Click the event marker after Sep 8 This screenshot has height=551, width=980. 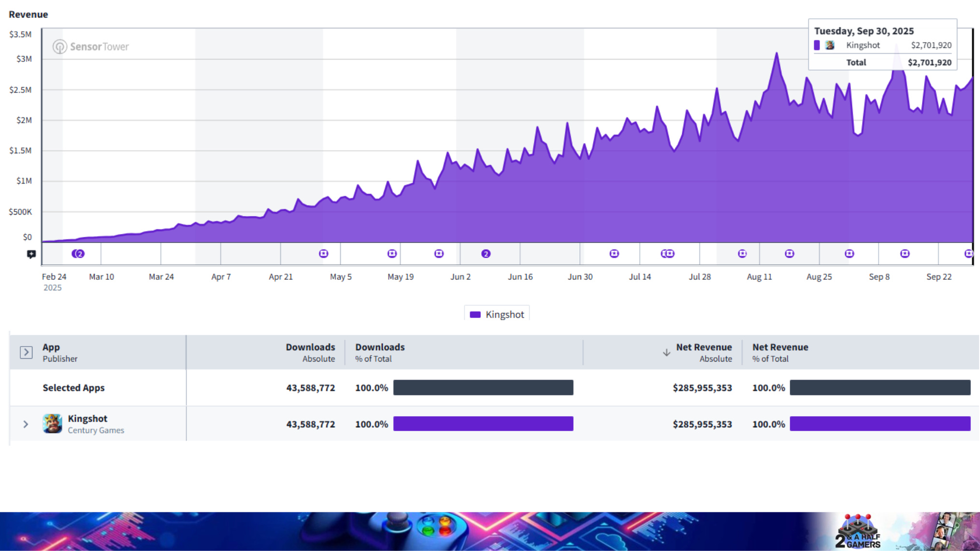(905, 254)
